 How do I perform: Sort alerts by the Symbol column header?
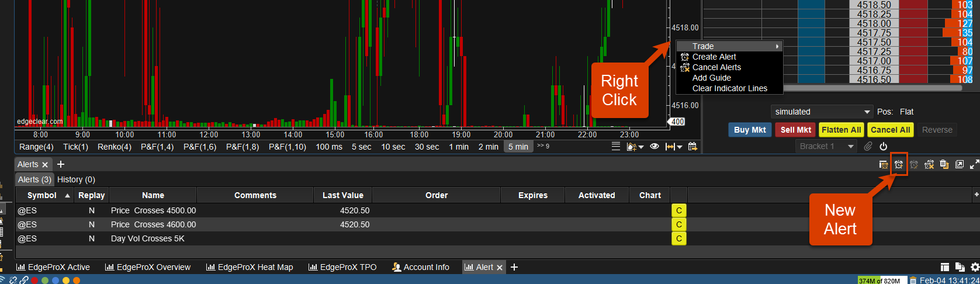(x=42, y=195)
